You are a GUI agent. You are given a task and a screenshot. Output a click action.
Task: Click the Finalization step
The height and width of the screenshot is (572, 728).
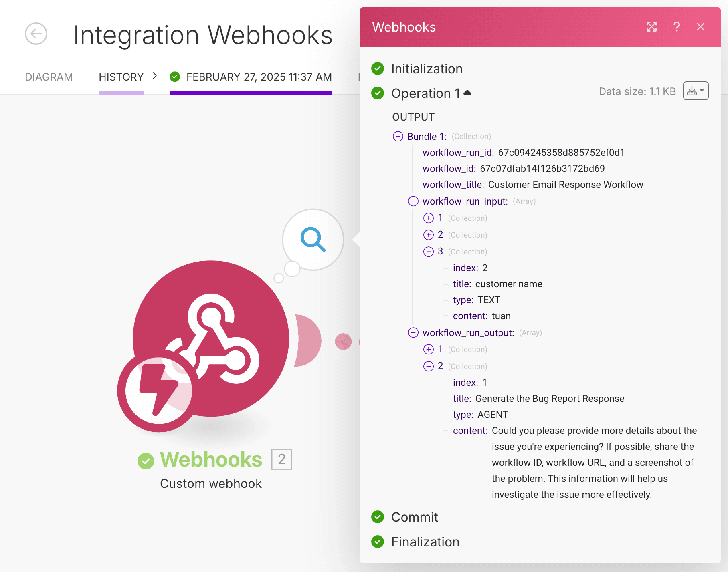(425, 542)
